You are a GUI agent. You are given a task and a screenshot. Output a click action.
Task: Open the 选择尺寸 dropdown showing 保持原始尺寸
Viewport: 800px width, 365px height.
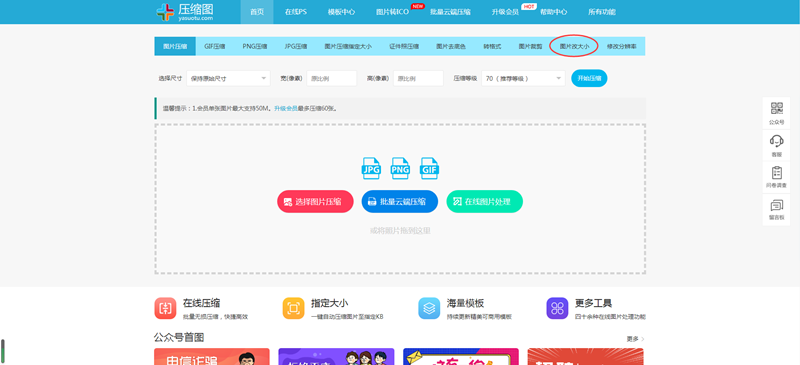click(x=228, y=79)
